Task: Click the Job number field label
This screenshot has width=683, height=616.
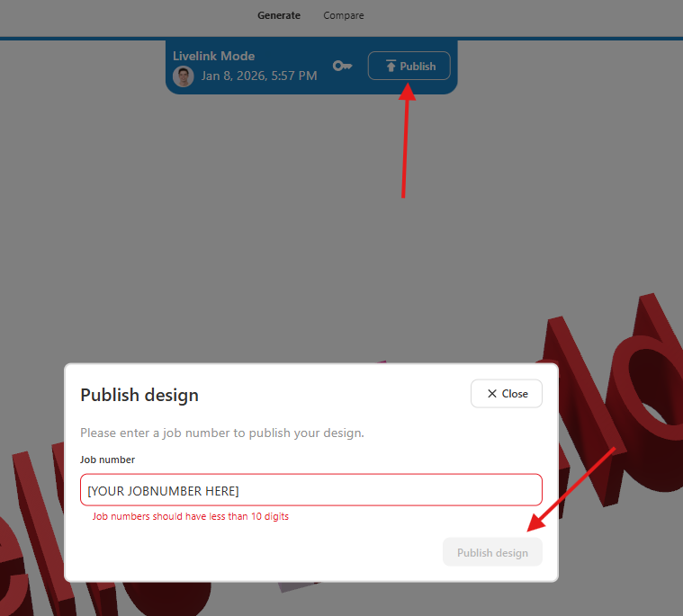Action: pos(107,460)
